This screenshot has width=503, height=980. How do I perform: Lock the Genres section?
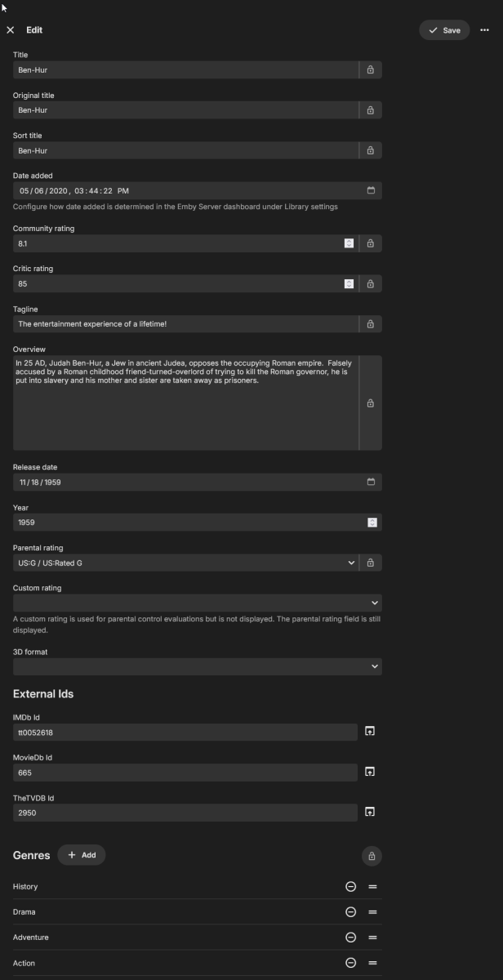point(372,856)
